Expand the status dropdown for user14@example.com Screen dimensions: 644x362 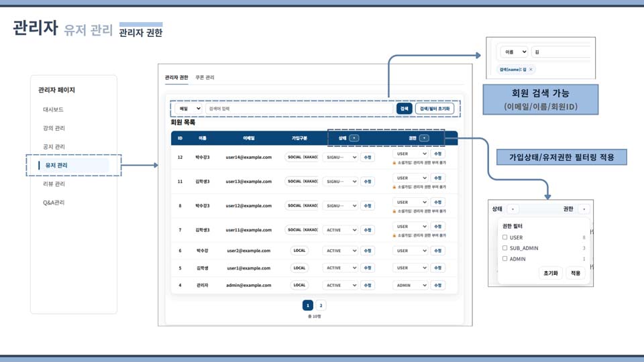[x=340, y=157]
